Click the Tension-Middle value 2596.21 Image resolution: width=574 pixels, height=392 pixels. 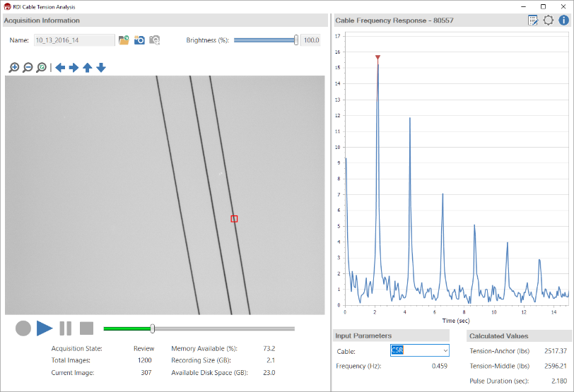point(556,366)
